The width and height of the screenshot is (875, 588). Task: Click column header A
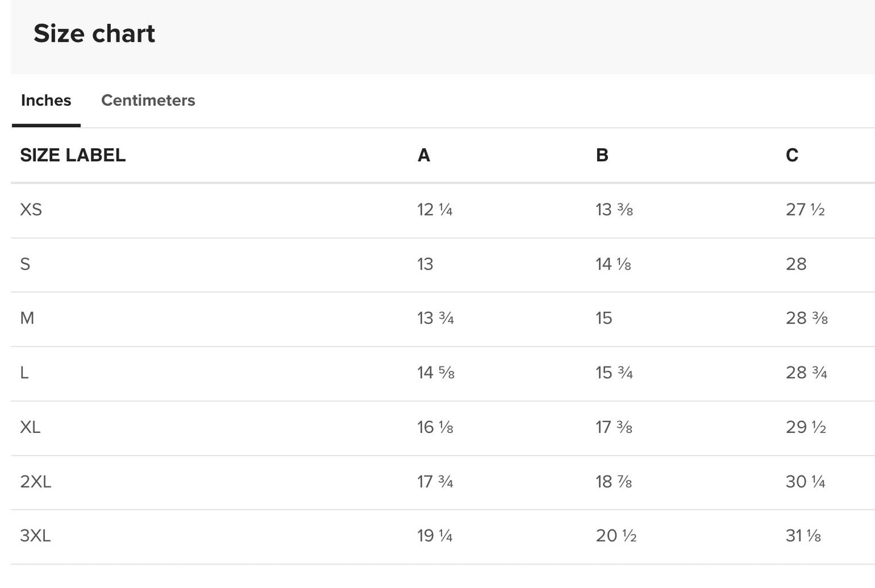424,156
